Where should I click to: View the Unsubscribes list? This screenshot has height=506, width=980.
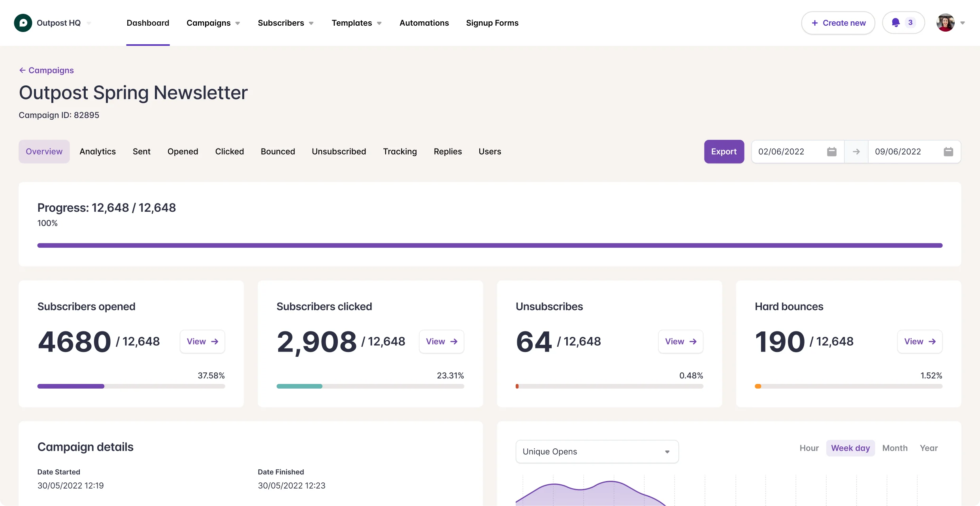680,342
